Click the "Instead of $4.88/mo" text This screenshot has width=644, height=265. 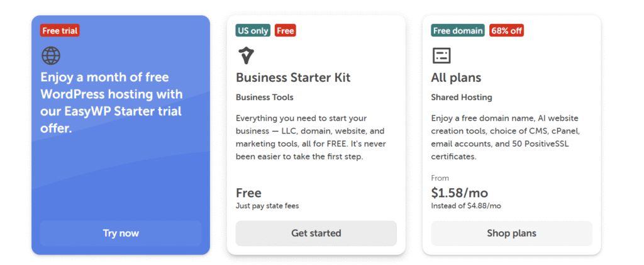(x=465, y=206)
